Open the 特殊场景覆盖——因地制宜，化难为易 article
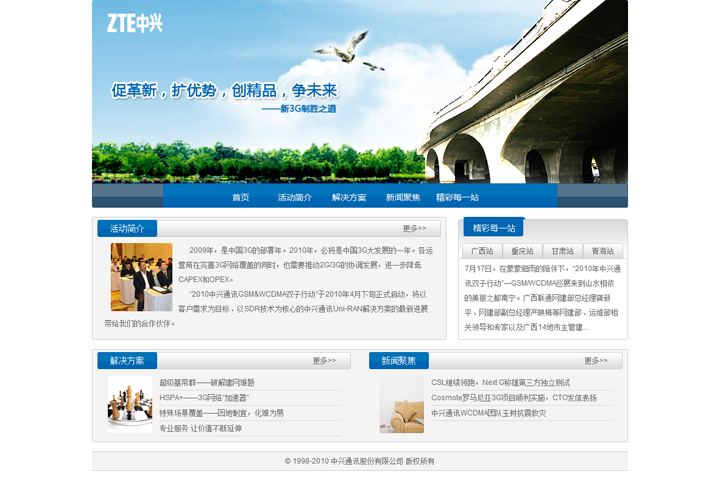This screenshot has width=720, height=480. click(x=221, y=413)
